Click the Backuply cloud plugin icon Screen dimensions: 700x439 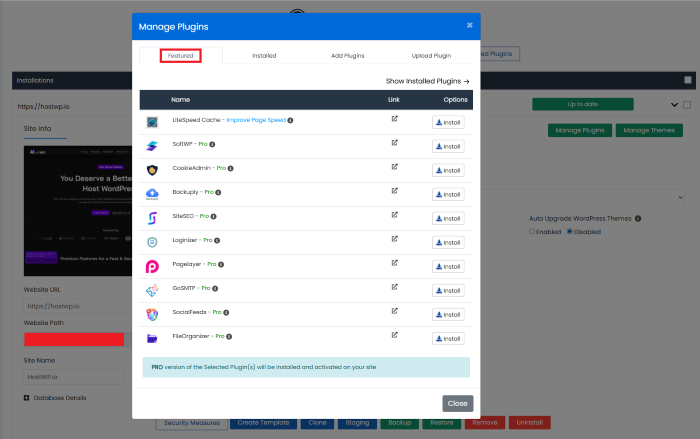152,194
